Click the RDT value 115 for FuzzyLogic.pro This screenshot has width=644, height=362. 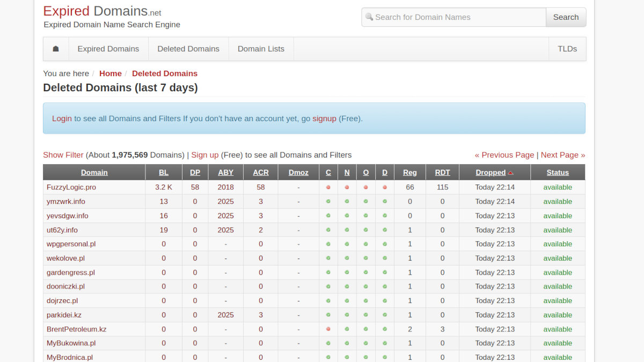[x=443, y=187]
